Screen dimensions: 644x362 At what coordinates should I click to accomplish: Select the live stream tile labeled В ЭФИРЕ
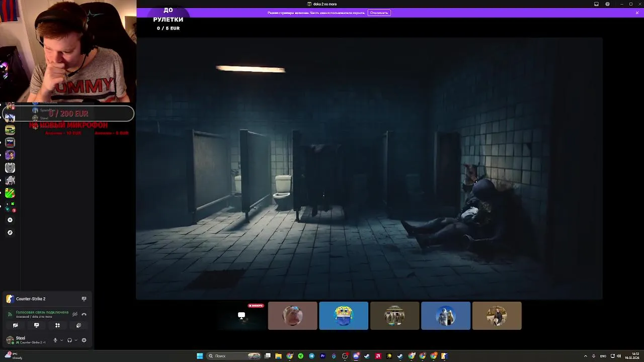tap(242, 316)
